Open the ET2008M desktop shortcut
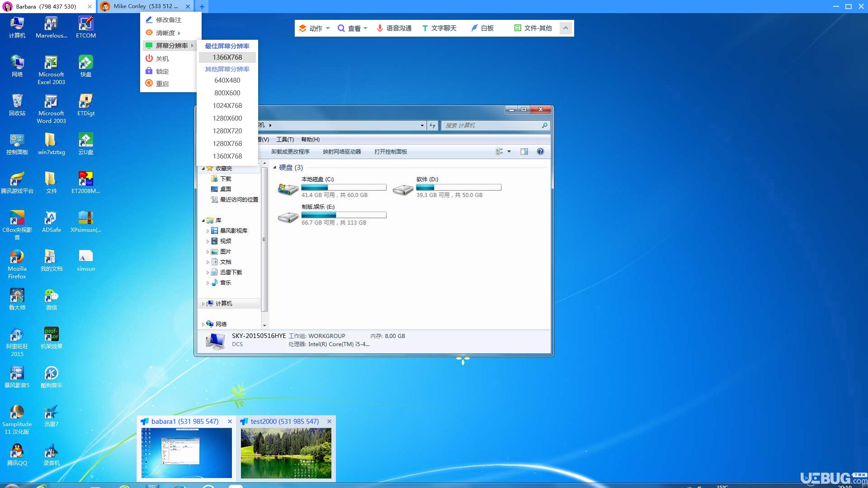This screenshot has width=868, height=488. point(86,183)
